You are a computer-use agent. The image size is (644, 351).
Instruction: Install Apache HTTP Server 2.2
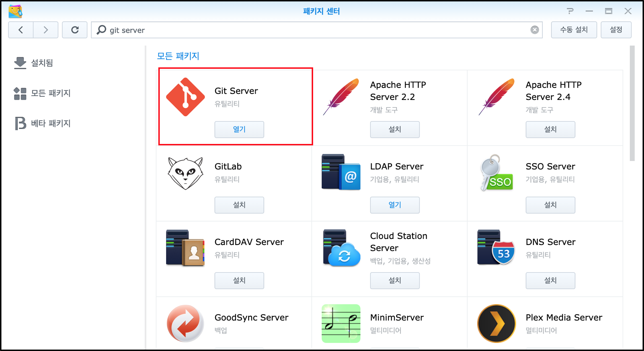tap(395, 129)
